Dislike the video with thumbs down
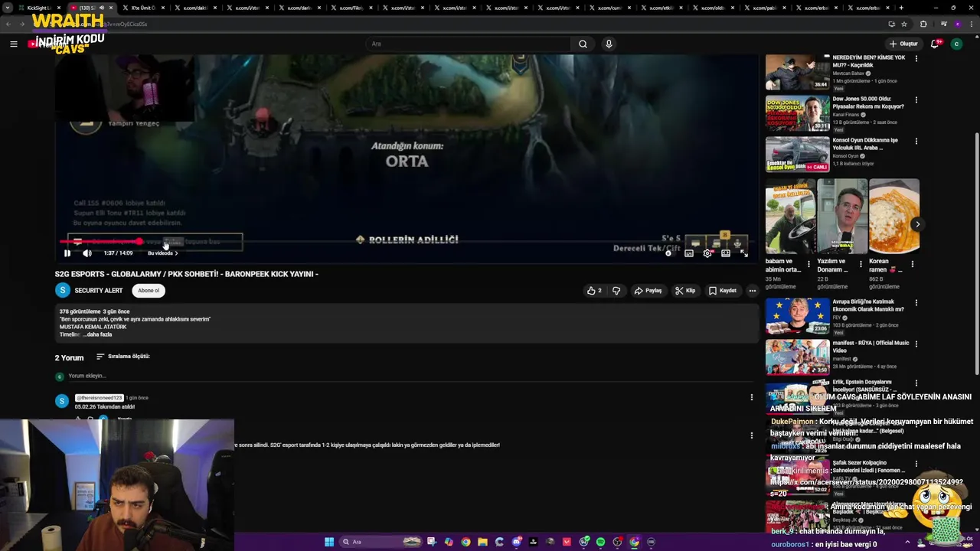The height and width of the screenshot is (551, 980). pyautogui.click(x=616, y=291)
